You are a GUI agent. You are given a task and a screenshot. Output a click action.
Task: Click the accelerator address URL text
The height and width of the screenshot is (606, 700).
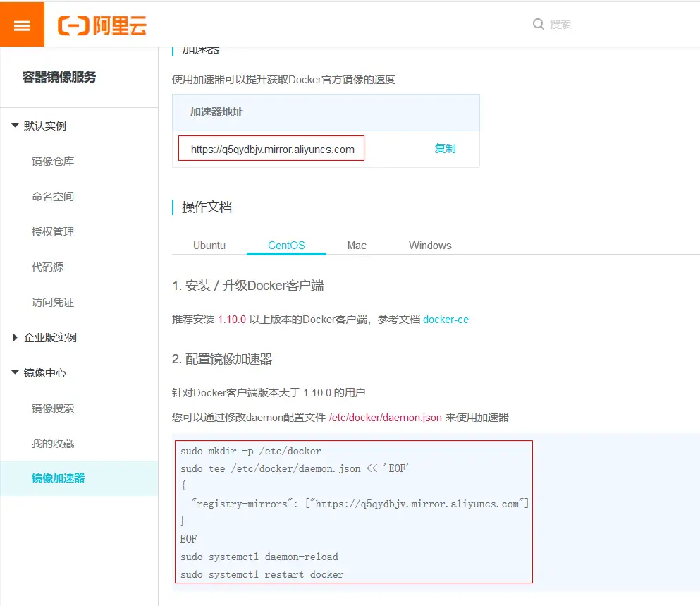click(x=272, y=150)
